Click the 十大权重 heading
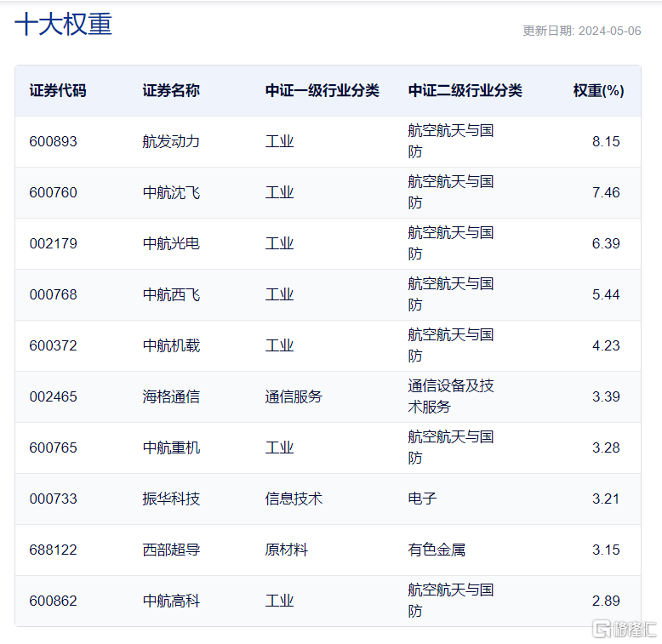662x644 pixels. coord(63,24)
